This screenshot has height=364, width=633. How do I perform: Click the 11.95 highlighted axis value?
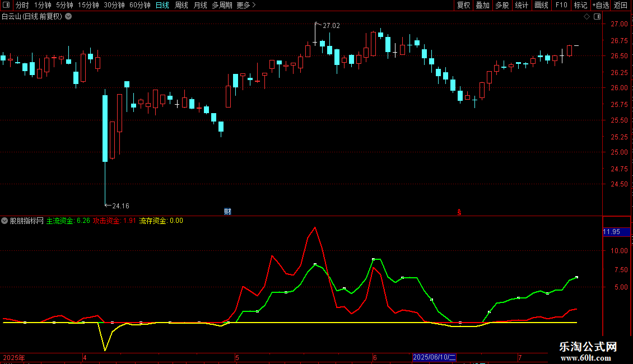[x=616, y=232]
